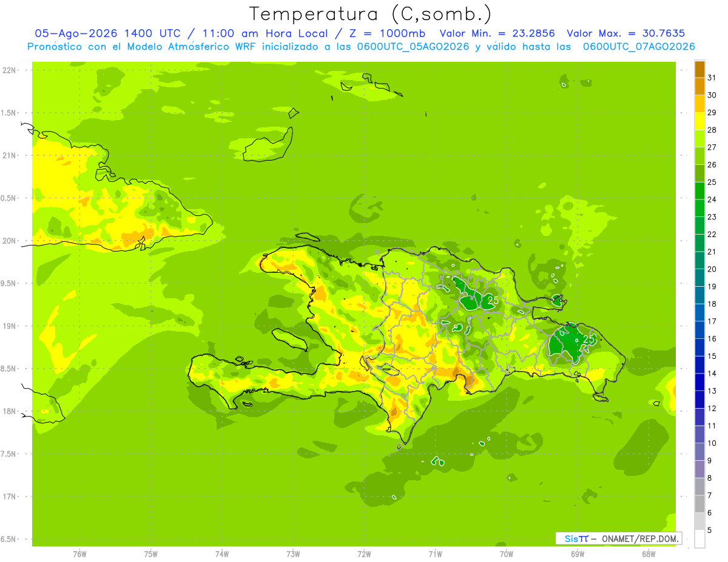This screenshot has height=562, width=728.
Task: Click the "19N" latitude axis label
Action: pyautogui.click(x=10, y=326)
